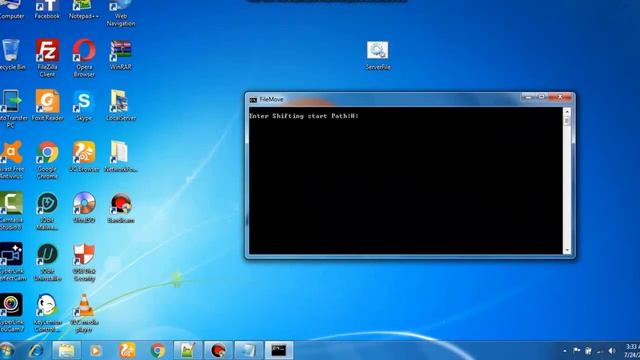640x360 pixels.
Task: Switch to the console window taskbar button
Action: point(279,350)
